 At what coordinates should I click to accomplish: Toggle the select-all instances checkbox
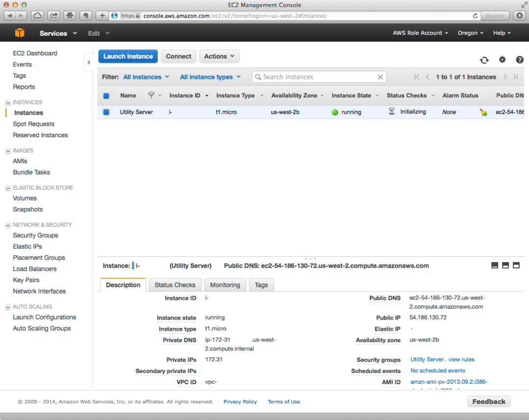[x=106, y=96]
